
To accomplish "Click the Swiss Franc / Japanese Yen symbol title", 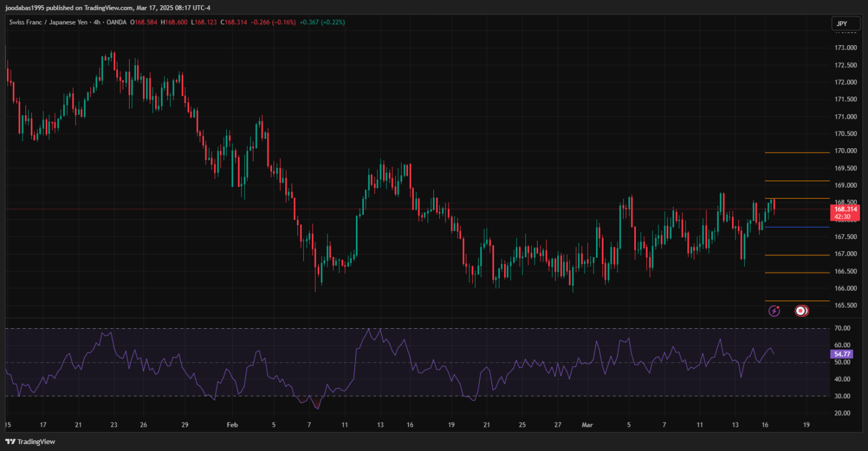I will click(x=46, y=22).
